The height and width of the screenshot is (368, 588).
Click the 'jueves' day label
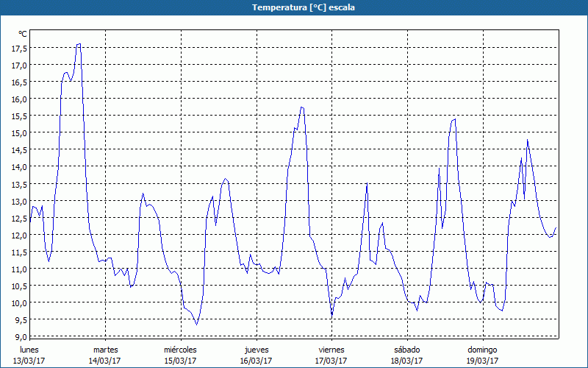[256, 350]
